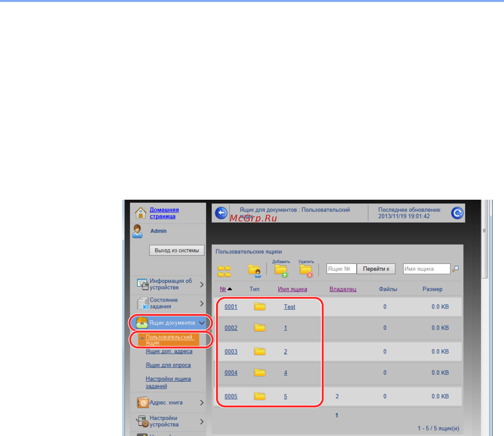Click the Admin user name

[x=158, y=231]
